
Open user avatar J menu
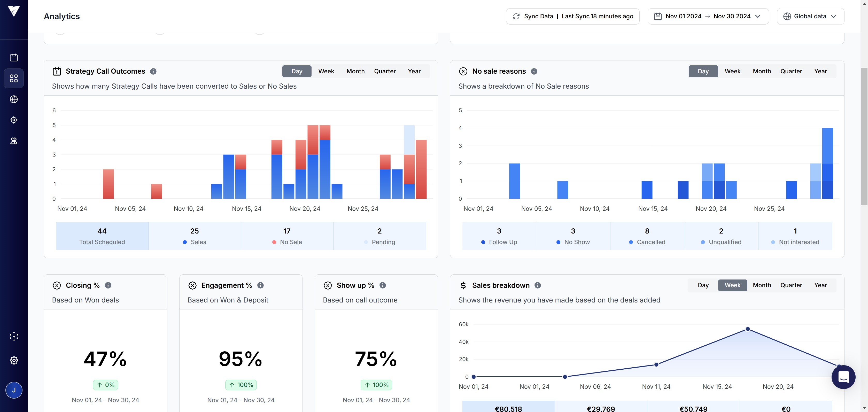(14, 390)
